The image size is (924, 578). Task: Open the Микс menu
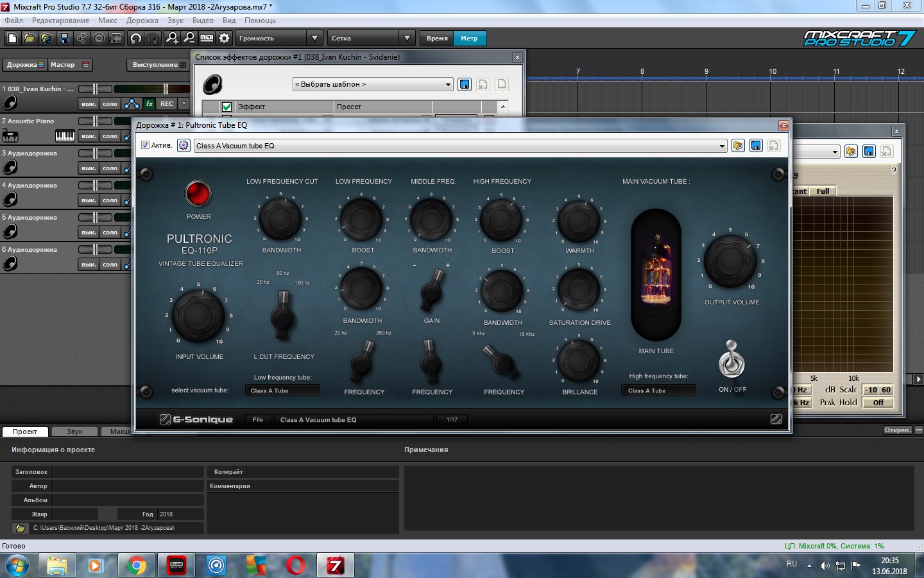point(108,21)
